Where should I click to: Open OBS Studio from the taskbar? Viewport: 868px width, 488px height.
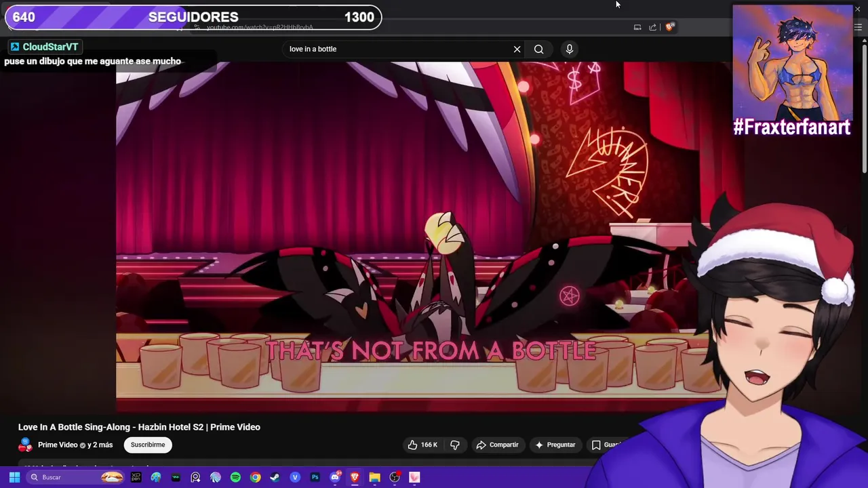coord(395,477)
